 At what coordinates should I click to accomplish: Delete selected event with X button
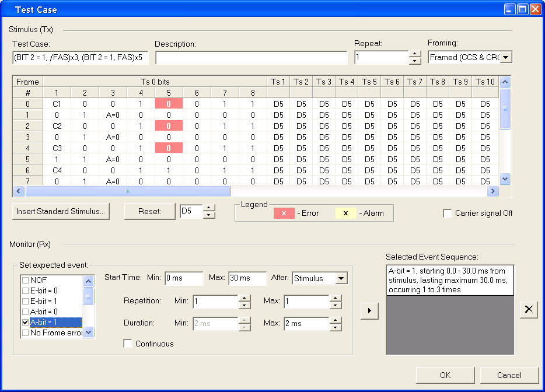coord(529,309)
